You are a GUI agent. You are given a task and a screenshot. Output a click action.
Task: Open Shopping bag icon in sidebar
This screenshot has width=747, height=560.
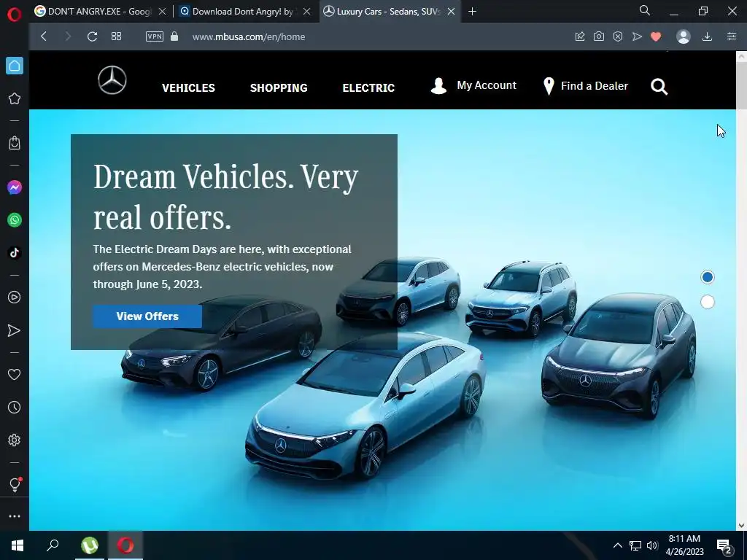15,143
